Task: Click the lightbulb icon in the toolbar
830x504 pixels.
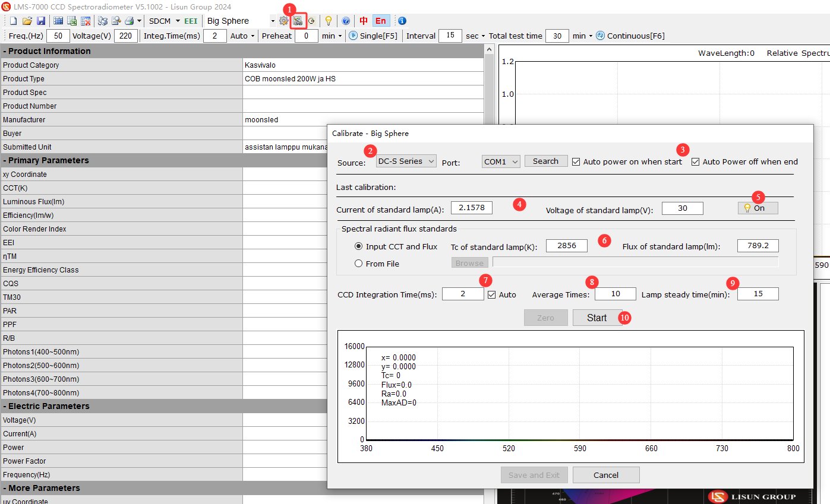Action: tap(328, 21)
